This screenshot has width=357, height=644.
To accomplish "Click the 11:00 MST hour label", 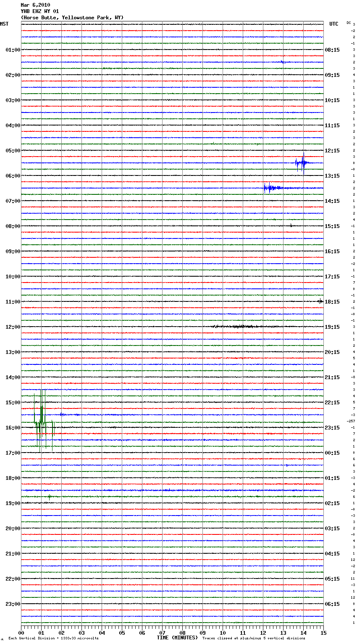I will coord(13,302).
